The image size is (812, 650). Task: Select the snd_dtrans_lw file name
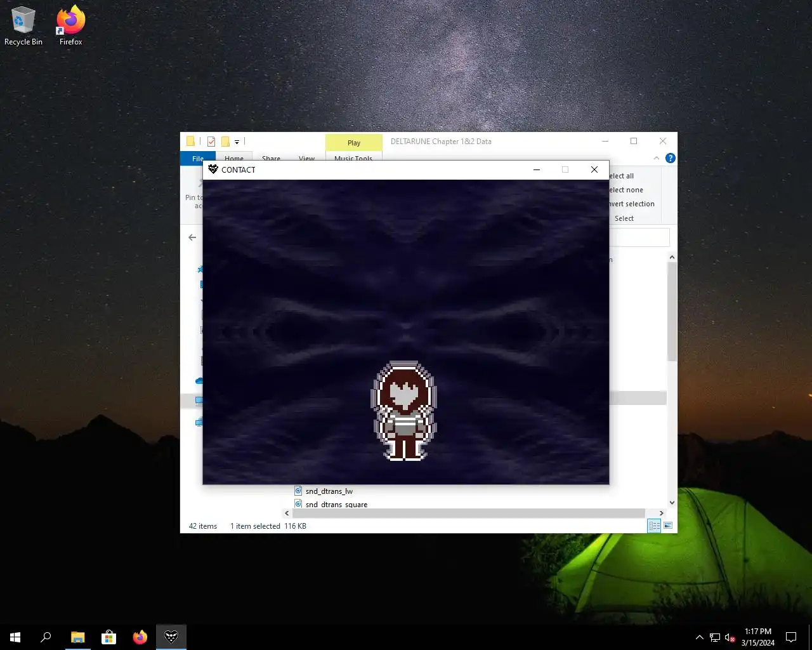pyautogui.click(x=329, y=491)
